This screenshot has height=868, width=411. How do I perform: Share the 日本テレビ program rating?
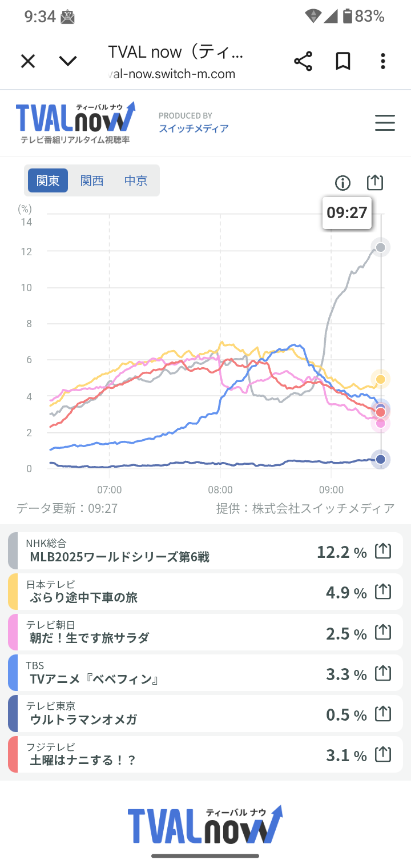383,592
